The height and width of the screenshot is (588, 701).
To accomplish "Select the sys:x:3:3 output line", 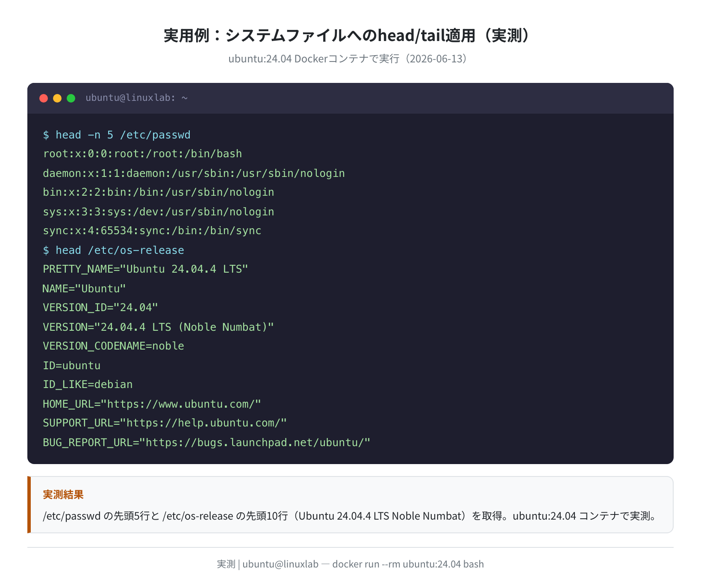I will [158, 212].
